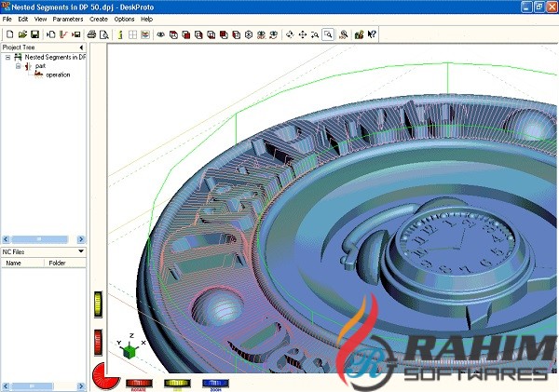The height and width of the screenshot is (392, 559).
Task: Open the Edit menu
Action: 22,20
